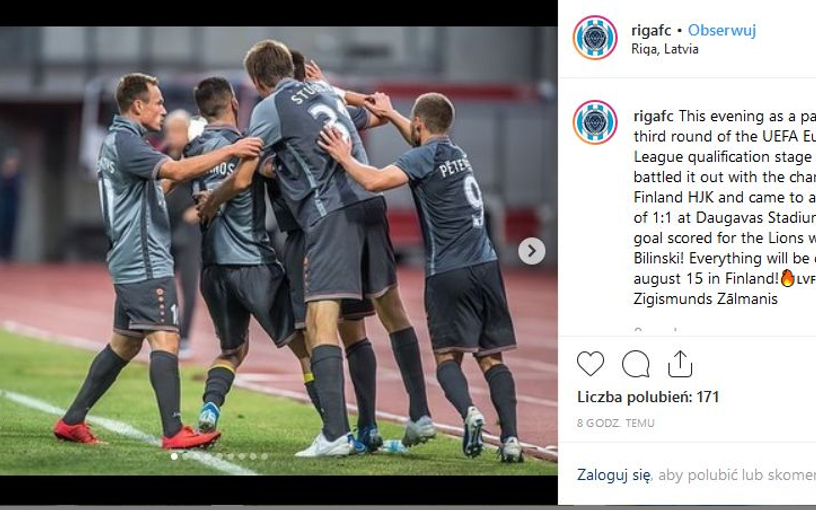View likes list 'Liczba polubień: 171'
Image resolution: width=816 pixels, height=510 pixels.
[x=648, y=397]
